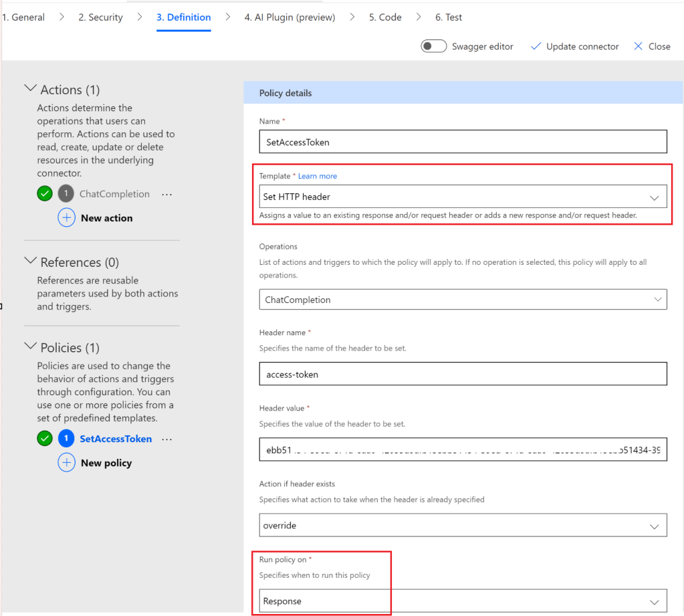684x616 pixels.
Task: Collapse the Actions (1) section
Action: point(30,89)
